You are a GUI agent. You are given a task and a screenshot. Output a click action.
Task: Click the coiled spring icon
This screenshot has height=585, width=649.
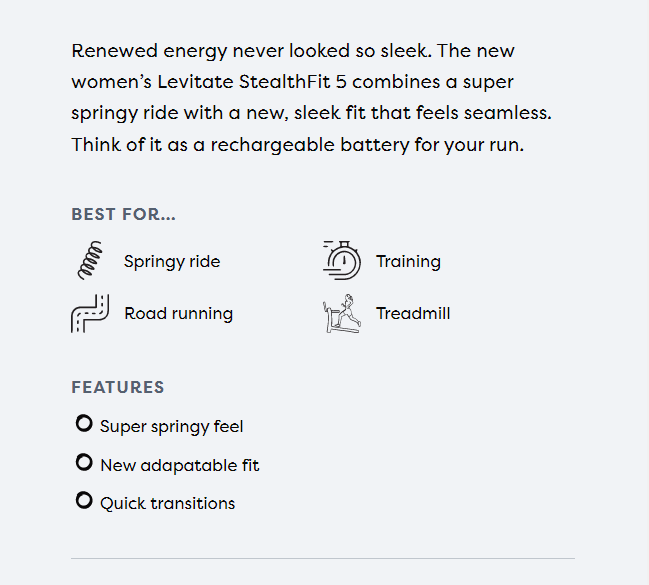tap(89, 260)
